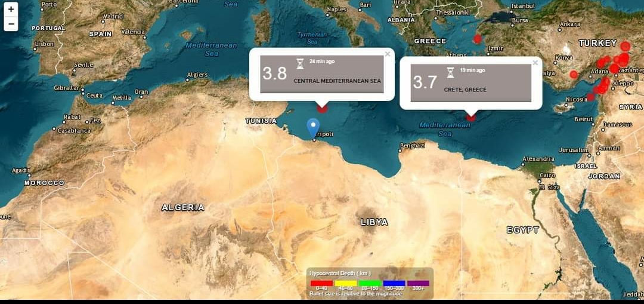Click the hourglass icon in the 3.7 popup
The height and width of the screenshot is (304, 644).
point(450,72)
